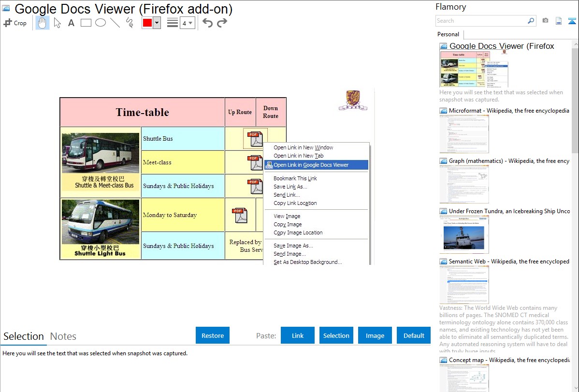Click the Restore button

click(213, 335)
